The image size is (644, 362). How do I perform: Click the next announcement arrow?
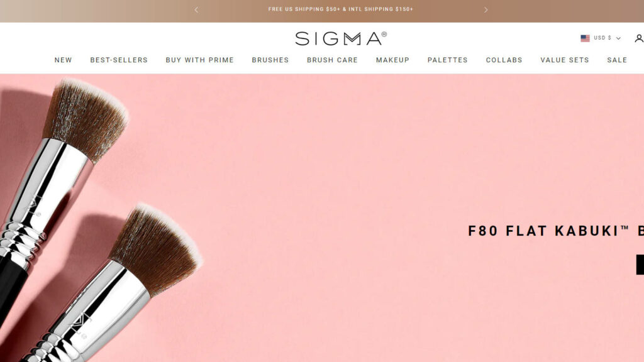486,10
